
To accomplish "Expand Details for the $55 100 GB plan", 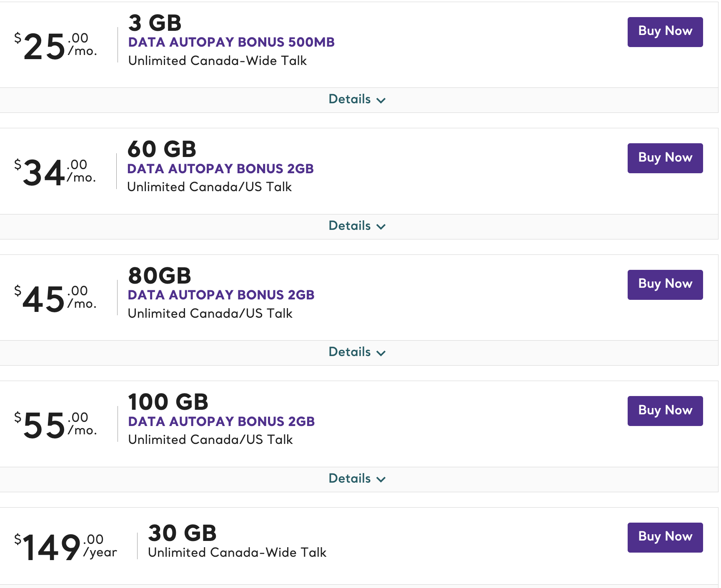I will pos(349,479).
